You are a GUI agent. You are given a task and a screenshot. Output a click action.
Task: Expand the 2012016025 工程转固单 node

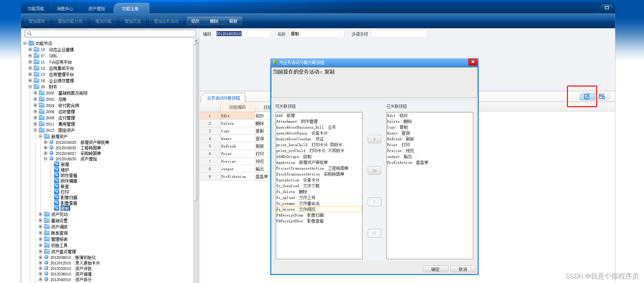pos(45,148)
